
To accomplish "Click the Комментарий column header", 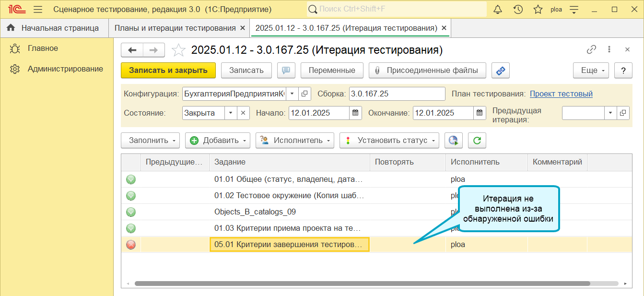I will (558, 162).
